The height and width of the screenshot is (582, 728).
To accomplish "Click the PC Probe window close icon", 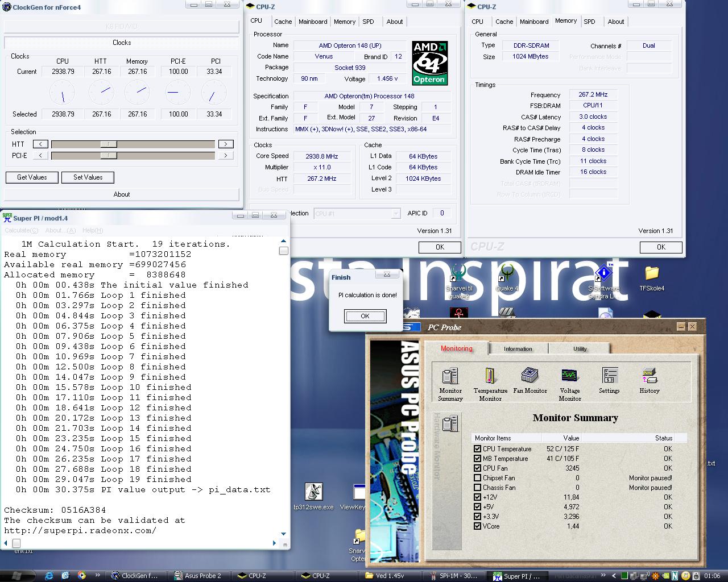I will pyautogui.click(x=692, y=326).
